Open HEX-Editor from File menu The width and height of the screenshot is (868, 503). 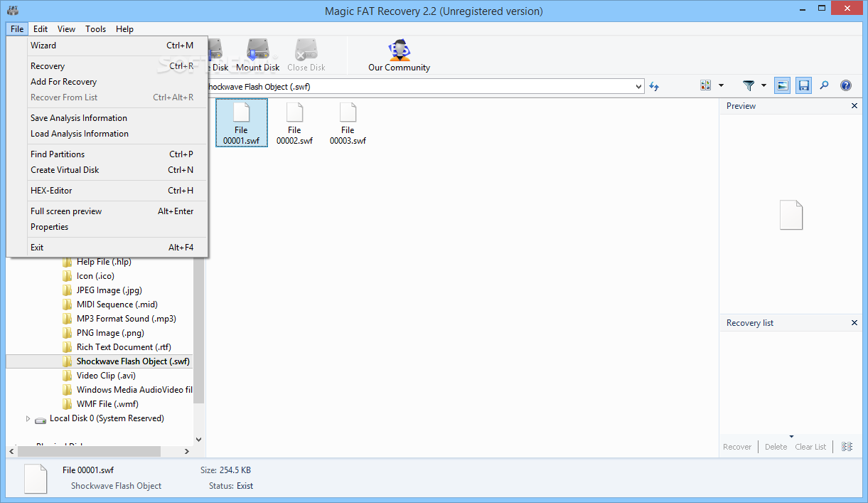(107, 191)
